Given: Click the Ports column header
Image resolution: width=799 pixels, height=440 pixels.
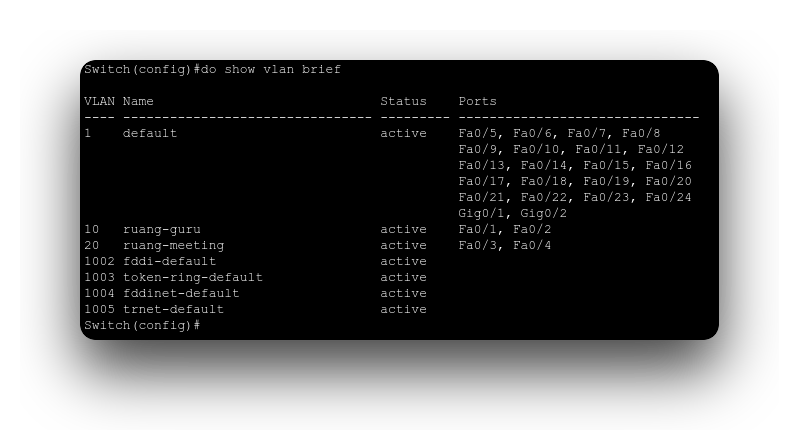Looking at the screenshot, I should pos(478,101).
